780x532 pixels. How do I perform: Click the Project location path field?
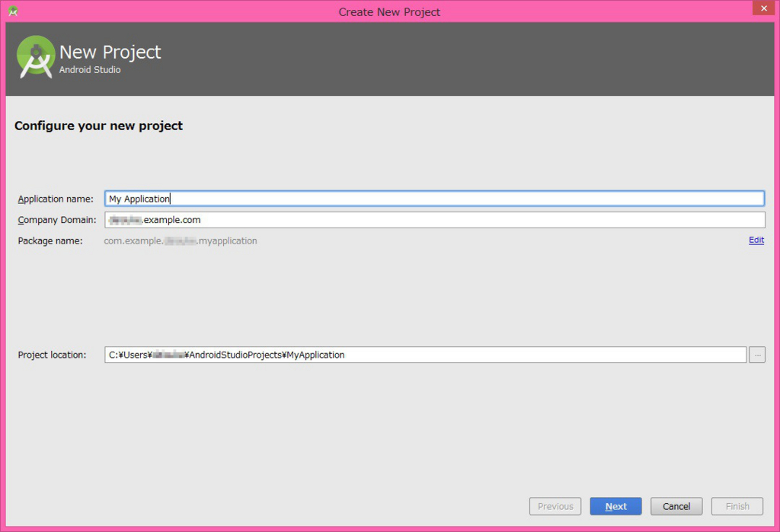pos(425,355)
